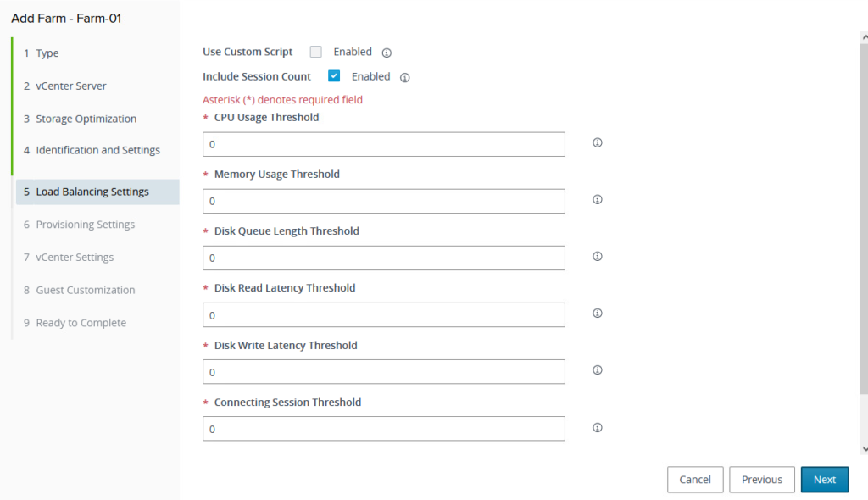This screenshot has height=500, width=868.
Task: Show info for Memory Usage Threshold
Action: (597, 200)
